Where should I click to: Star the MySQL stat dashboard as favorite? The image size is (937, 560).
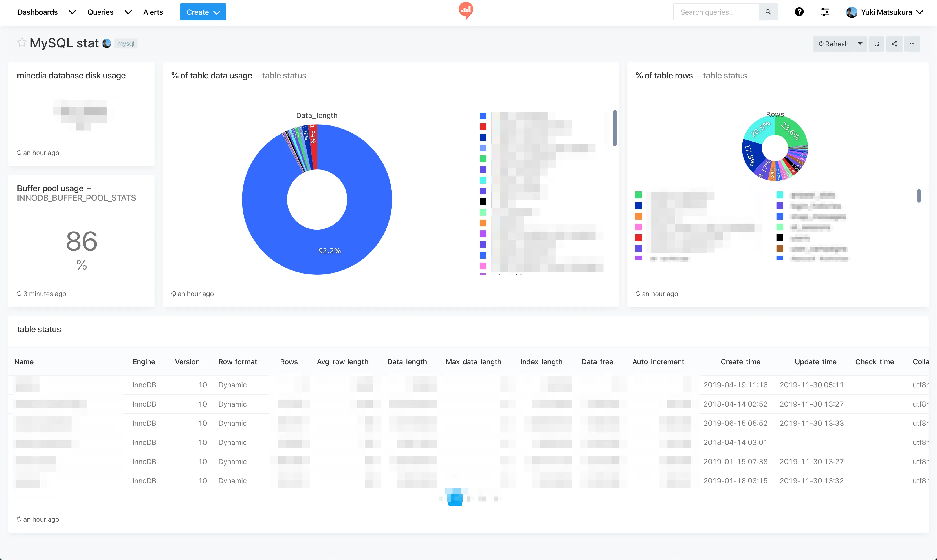[x=21, y=43]
